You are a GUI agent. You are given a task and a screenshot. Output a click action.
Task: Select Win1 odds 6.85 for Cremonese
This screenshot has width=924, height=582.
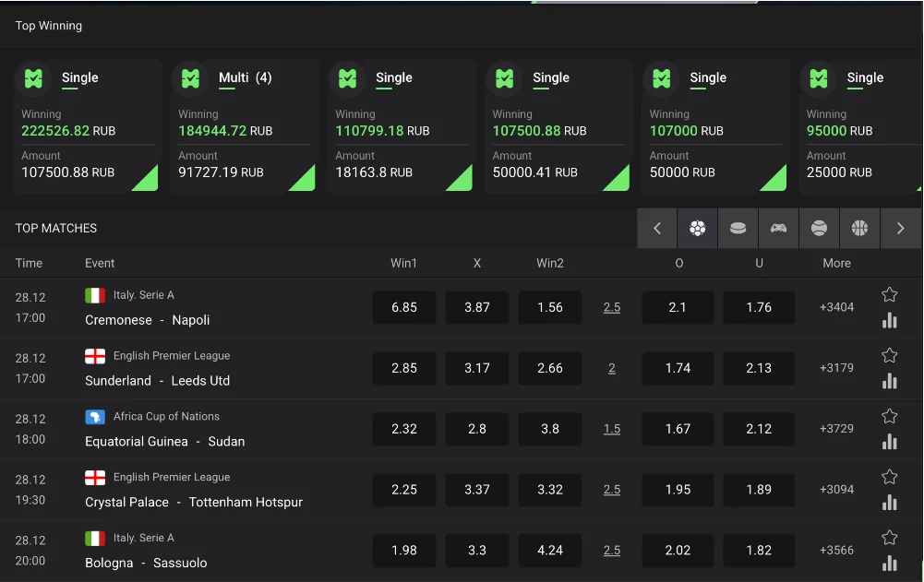403,307
